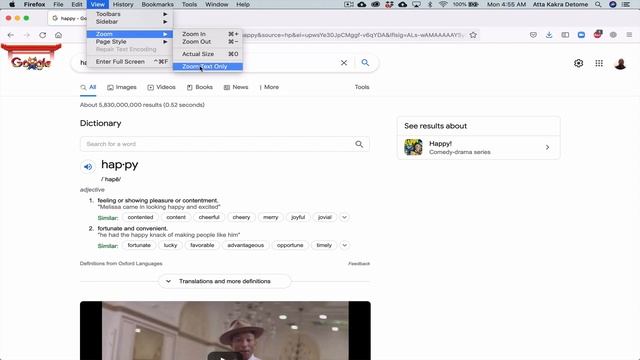
Task: Open the Pocket save icon in toolbar
Action: tap(533, 35)
